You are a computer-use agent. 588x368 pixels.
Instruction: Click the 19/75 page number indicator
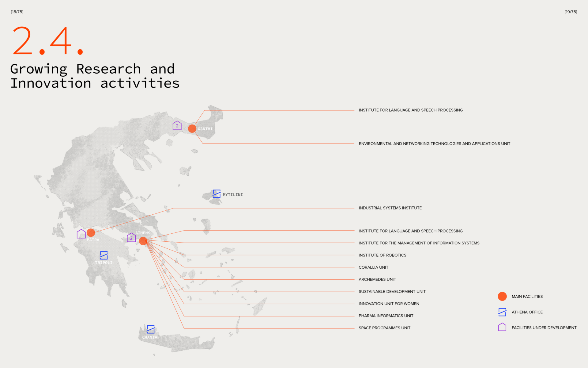571,12
